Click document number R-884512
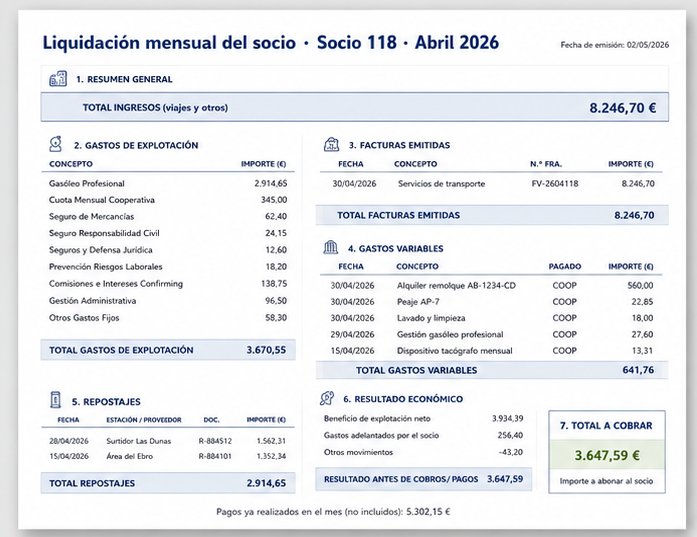The width and height of the screenshot is (697, 537). 215,441
